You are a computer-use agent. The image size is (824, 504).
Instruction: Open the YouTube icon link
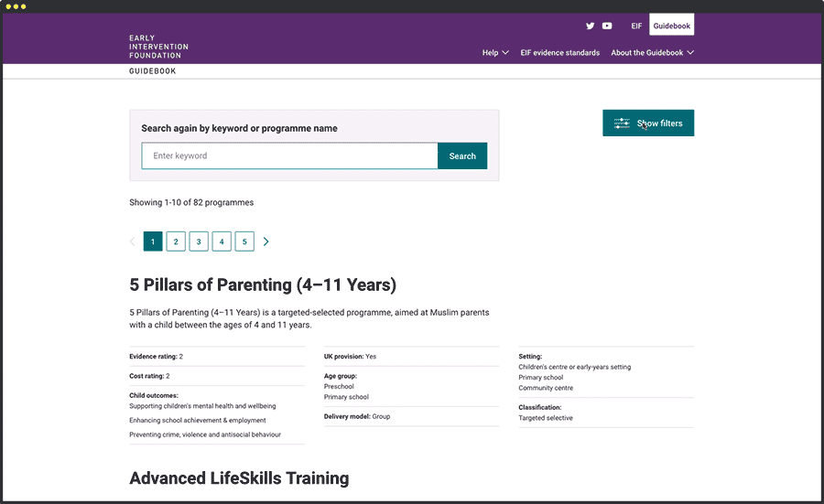(x=607, y=26)
